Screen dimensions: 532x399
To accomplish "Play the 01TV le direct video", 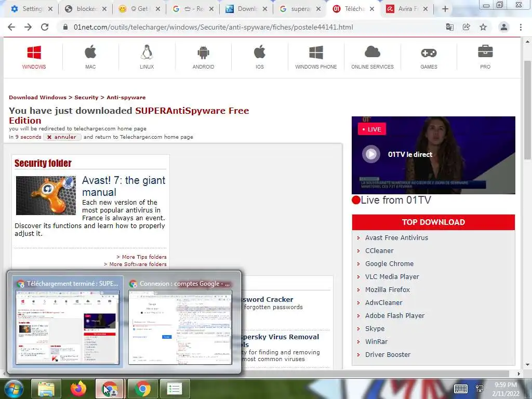I will tap(371, 154).
